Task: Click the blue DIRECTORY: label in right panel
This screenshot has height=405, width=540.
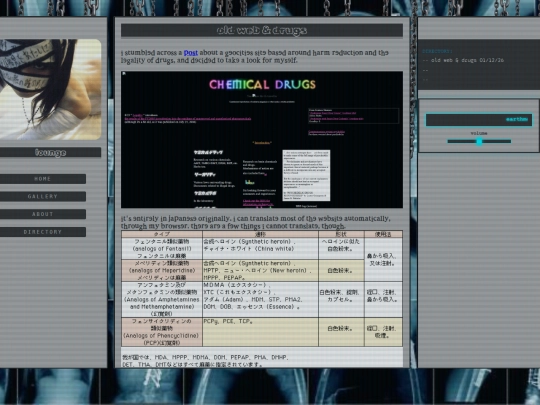Action: click(x=437, y=51)
